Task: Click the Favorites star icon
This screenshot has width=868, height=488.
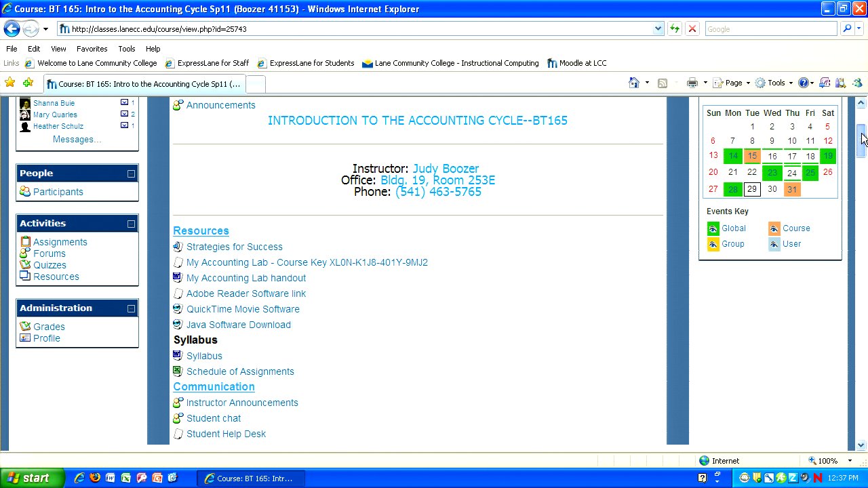Action: pos(9,83)
